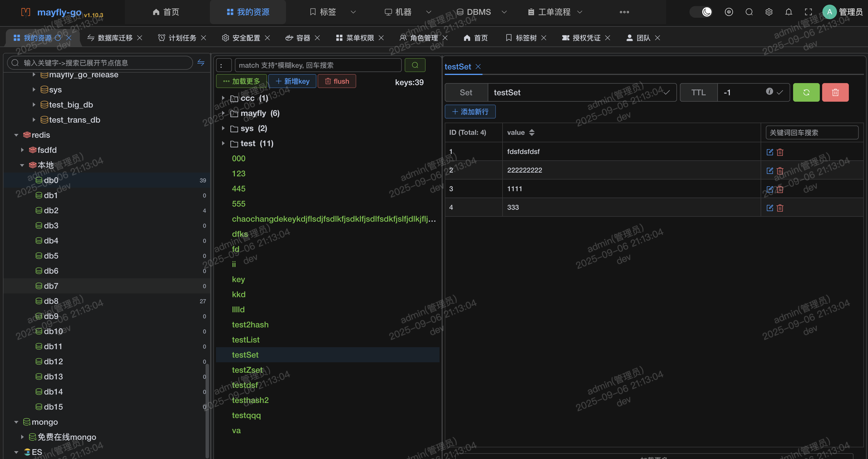Viewport: 868px width, 459px height.
Task: Click the 关键词回车搜索 filter field
Action: (x=812, y=132)
